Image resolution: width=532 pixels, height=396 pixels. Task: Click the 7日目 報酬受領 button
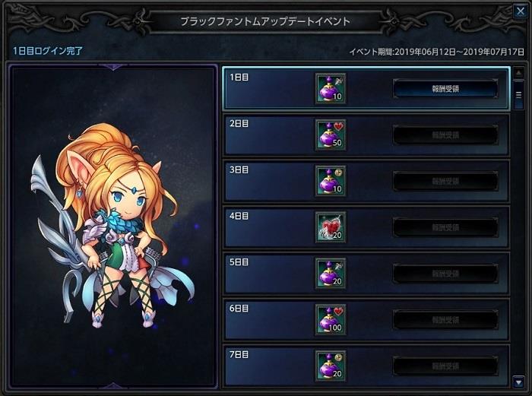[445, 366]
